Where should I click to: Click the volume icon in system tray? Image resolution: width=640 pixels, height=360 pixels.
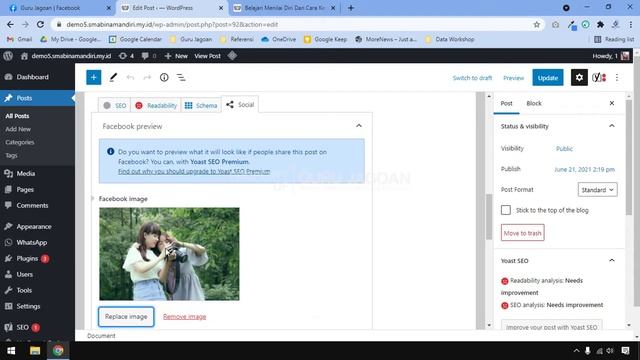click(x=610, y=351)
